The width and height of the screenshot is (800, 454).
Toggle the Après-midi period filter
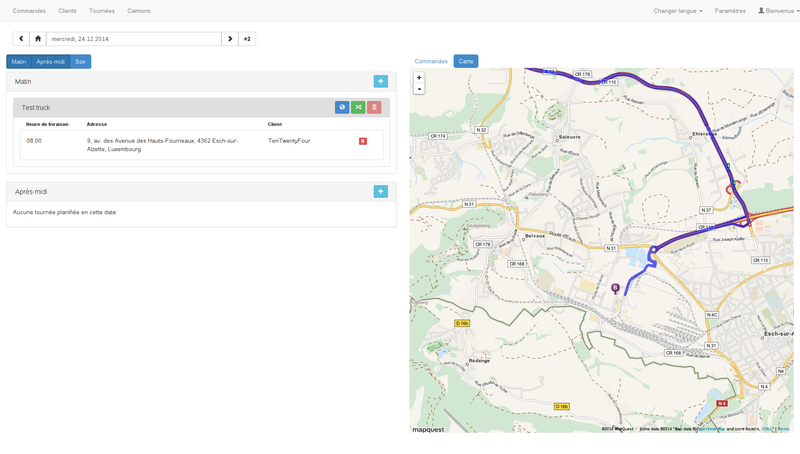click(51, 62)
